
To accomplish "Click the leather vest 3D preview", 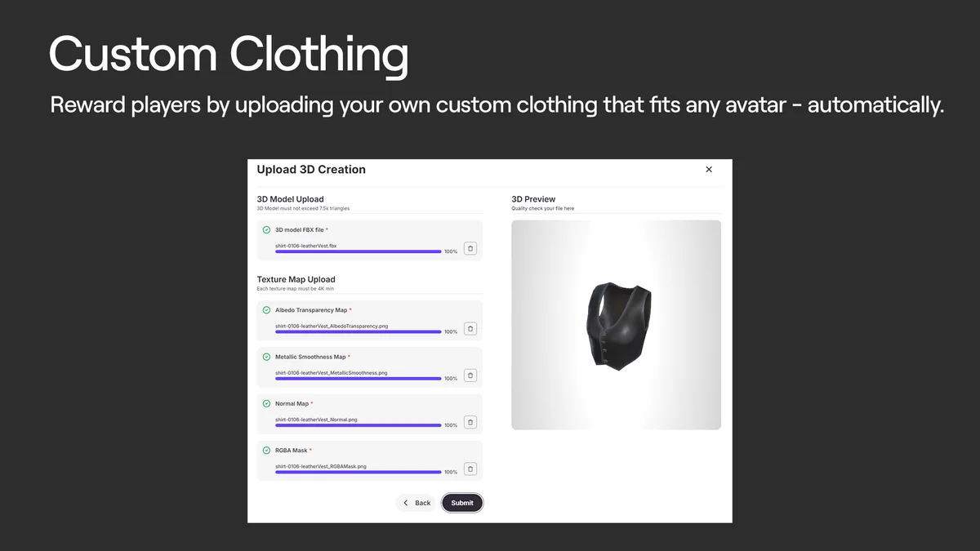I will (617, 325).
